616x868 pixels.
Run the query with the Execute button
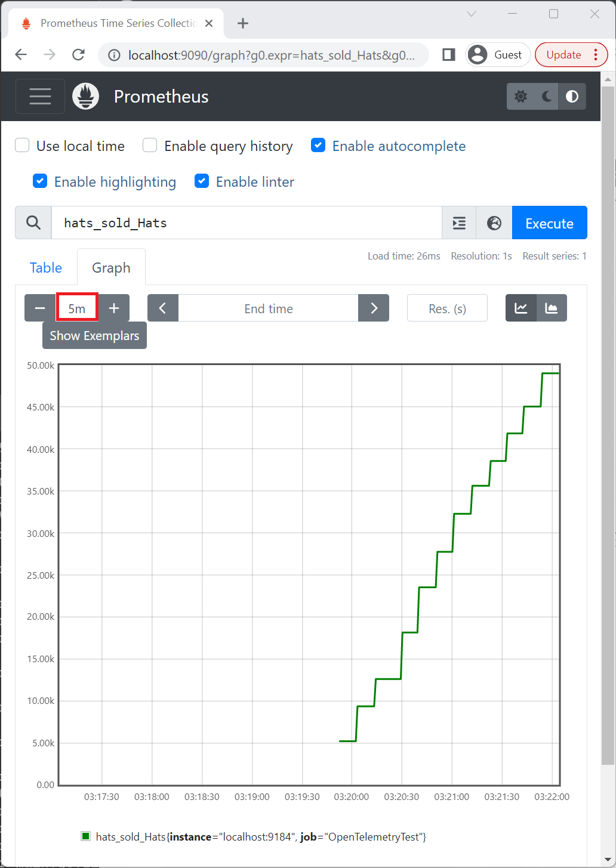549,223
